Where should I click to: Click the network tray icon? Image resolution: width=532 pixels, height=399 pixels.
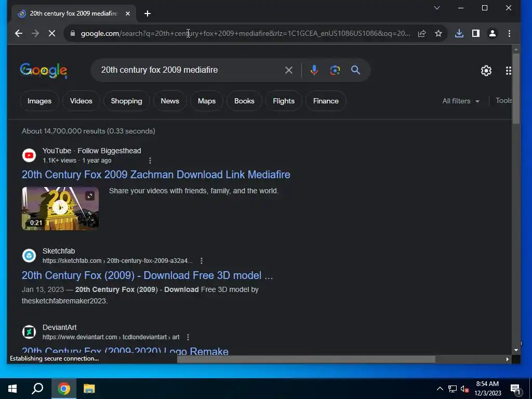pos(453,389)
